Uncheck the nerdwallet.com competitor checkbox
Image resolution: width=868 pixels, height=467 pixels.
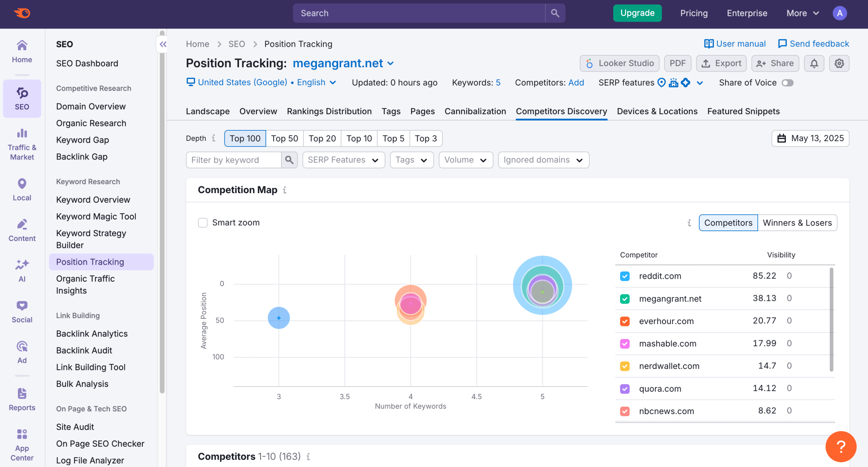625,366
